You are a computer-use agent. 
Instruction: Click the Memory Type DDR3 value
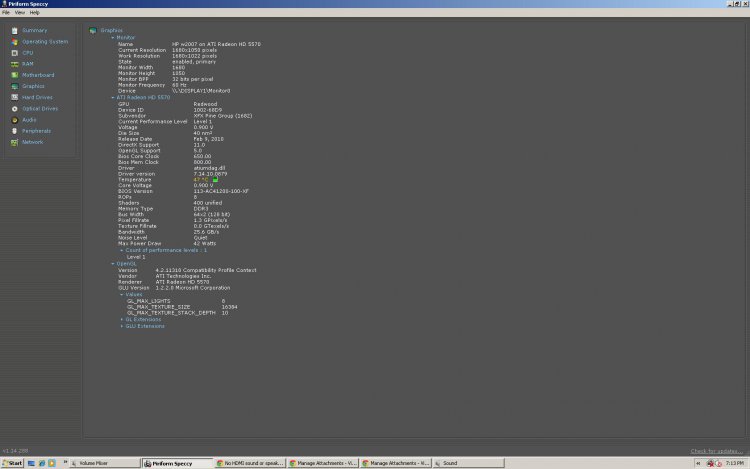coord(201,209)
